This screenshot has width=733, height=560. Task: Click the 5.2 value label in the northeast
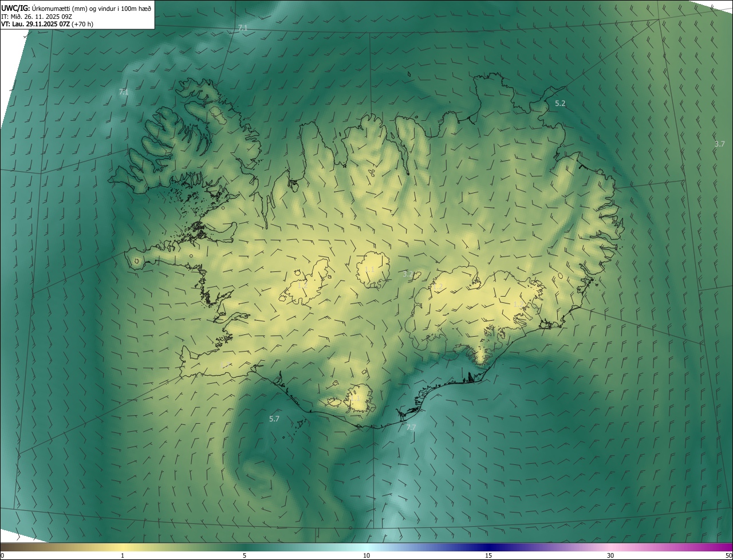click(560, 104)
